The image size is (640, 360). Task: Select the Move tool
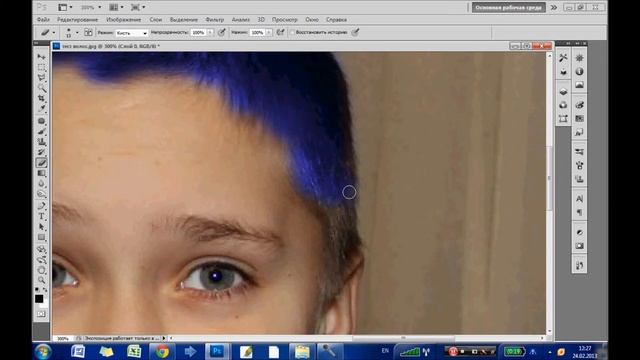41,56
